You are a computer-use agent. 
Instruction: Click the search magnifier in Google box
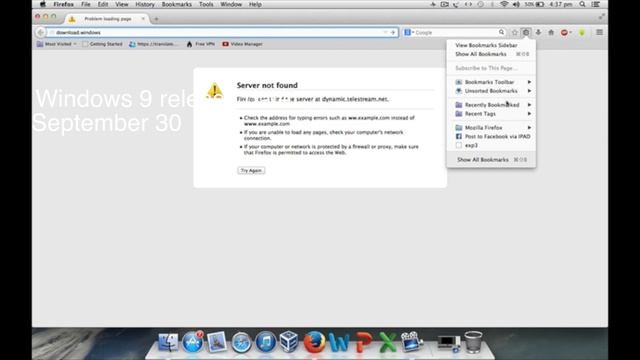[x=501, y=32]
